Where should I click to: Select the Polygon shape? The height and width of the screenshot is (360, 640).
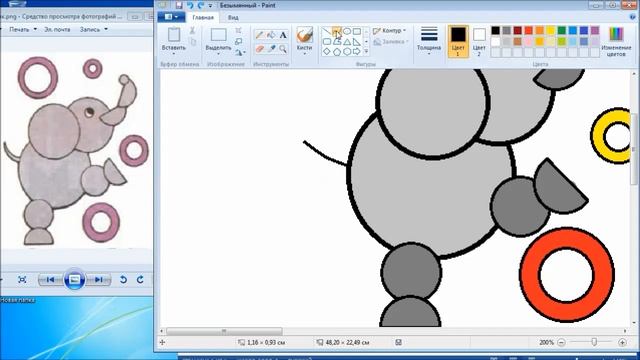337,42
